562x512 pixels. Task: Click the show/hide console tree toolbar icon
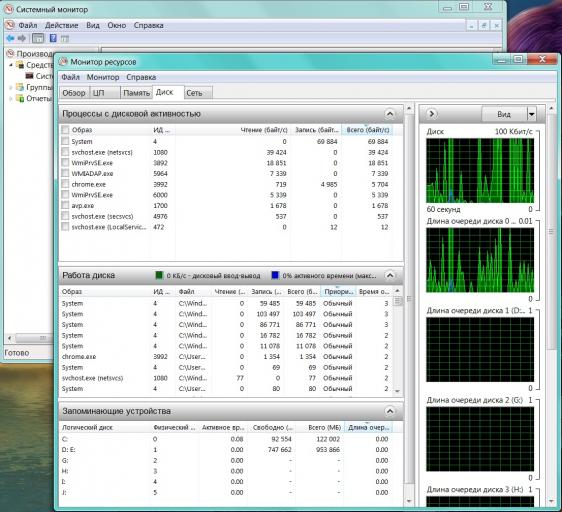(38, 38)
